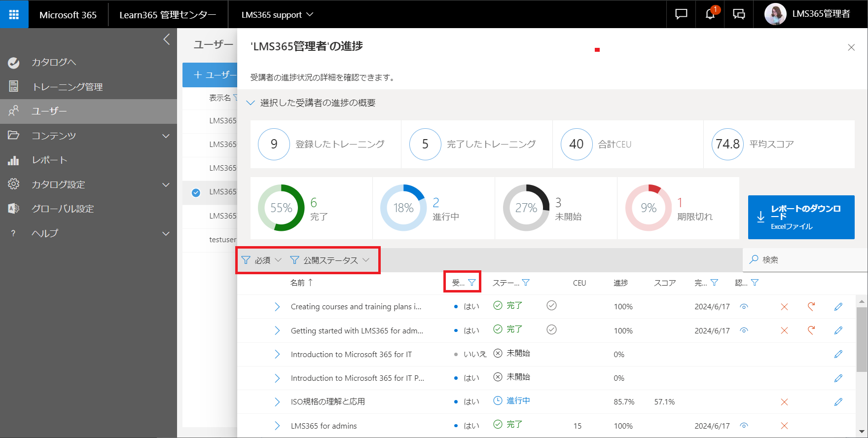Image resolution: width=868 pixels, height=438 pixels.
Task: Expand the ISO規格の理解と応用 row
Action: [x=277, y=402]
